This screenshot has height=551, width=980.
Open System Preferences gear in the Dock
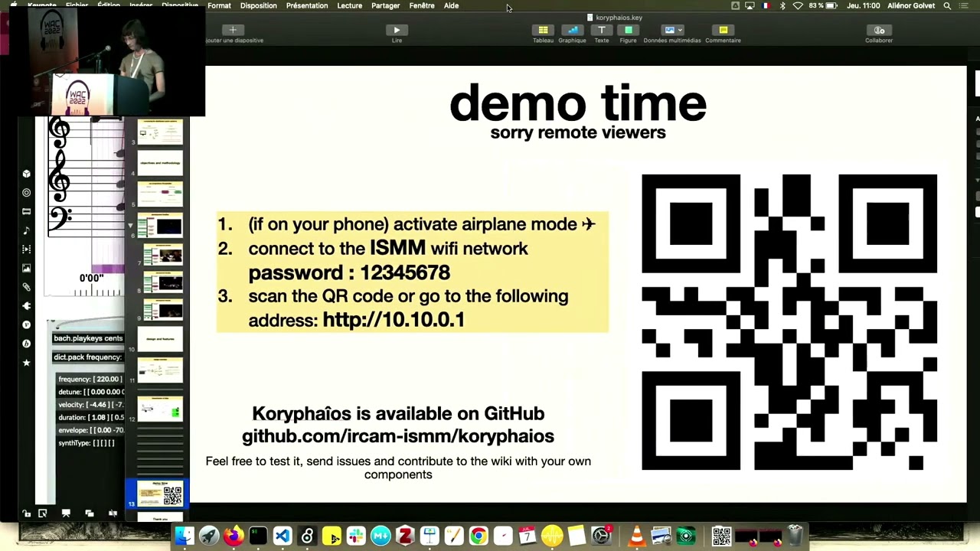tap(601, 536)
